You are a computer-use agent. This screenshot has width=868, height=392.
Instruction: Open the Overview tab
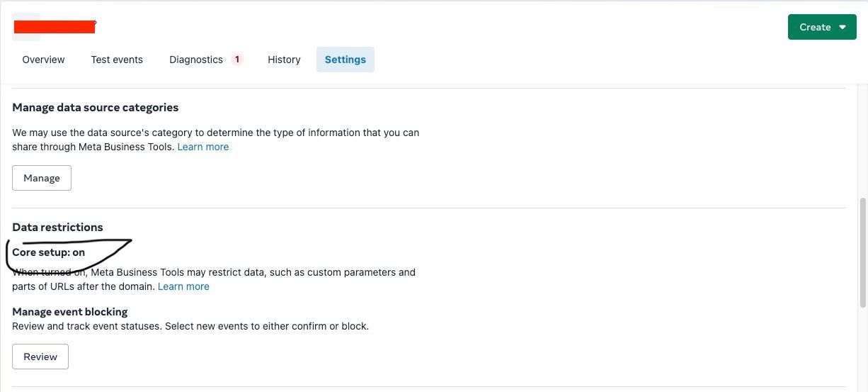coord(43,60)
